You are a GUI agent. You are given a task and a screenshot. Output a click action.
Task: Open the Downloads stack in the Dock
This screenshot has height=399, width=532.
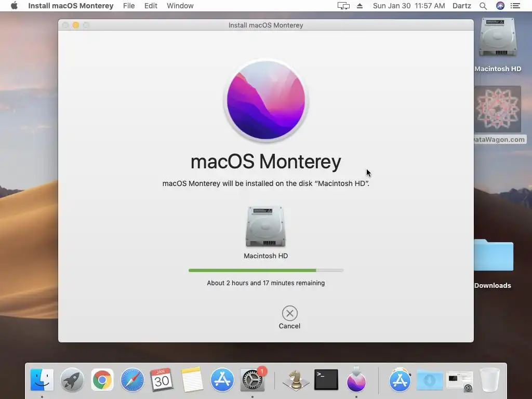click(x=430, y=380)
